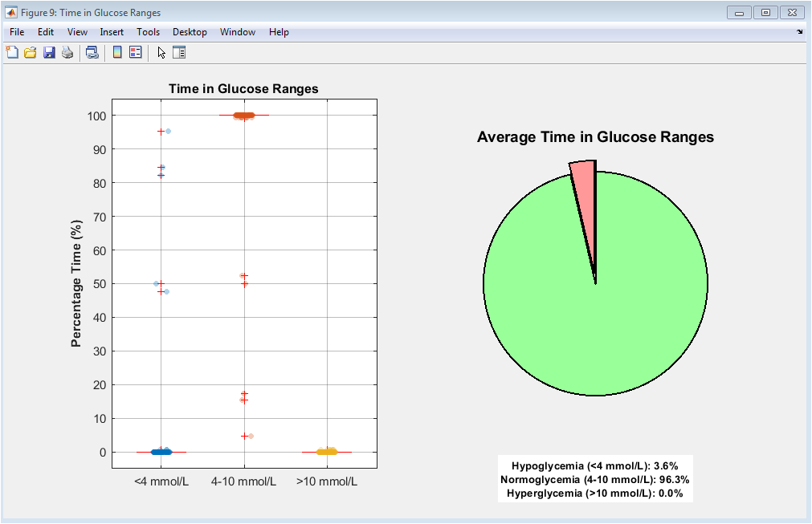Open the Help menu
Screen dimensions: 812x524
279,32
